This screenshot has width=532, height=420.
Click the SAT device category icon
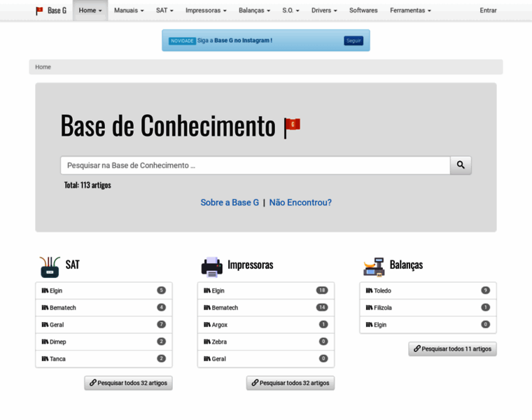50,266
